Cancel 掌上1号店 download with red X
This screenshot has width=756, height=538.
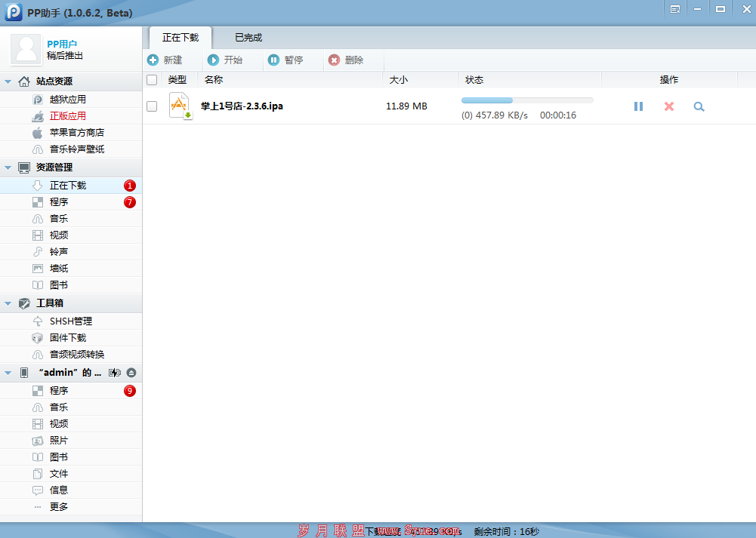668,106
